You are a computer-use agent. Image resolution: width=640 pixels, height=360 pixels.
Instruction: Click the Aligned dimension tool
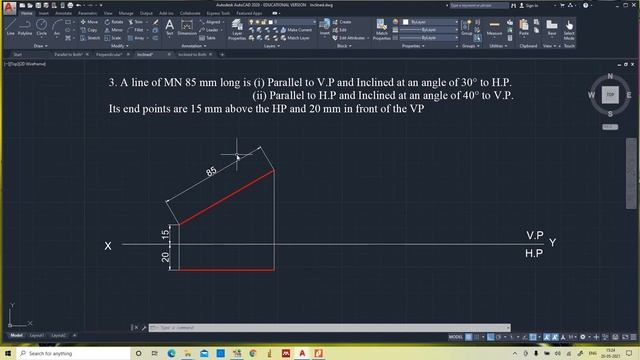[x=211, y=22]
